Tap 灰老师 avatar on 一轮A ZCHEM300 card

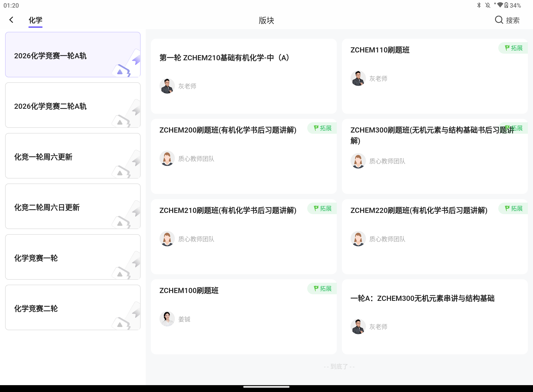tap(358, 327)
